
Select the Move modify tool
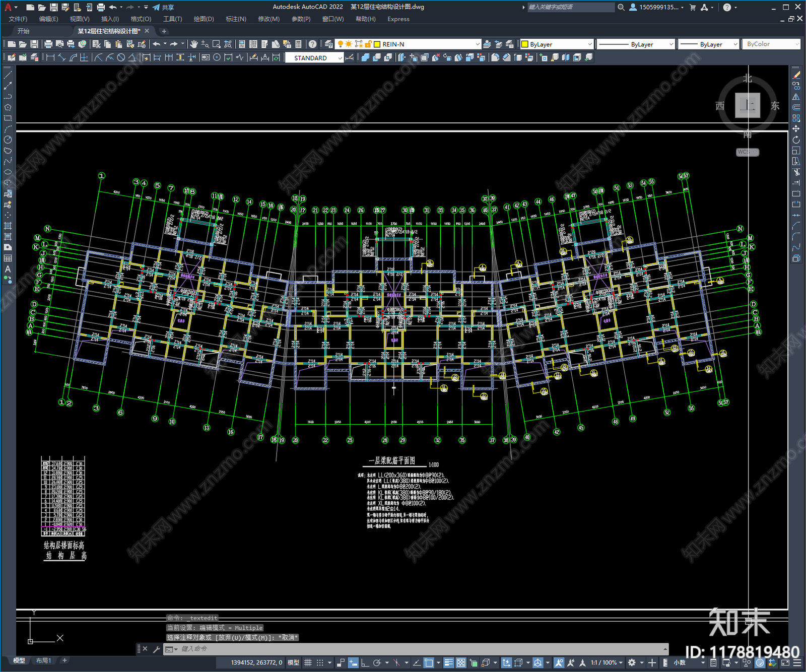[796, 129]
